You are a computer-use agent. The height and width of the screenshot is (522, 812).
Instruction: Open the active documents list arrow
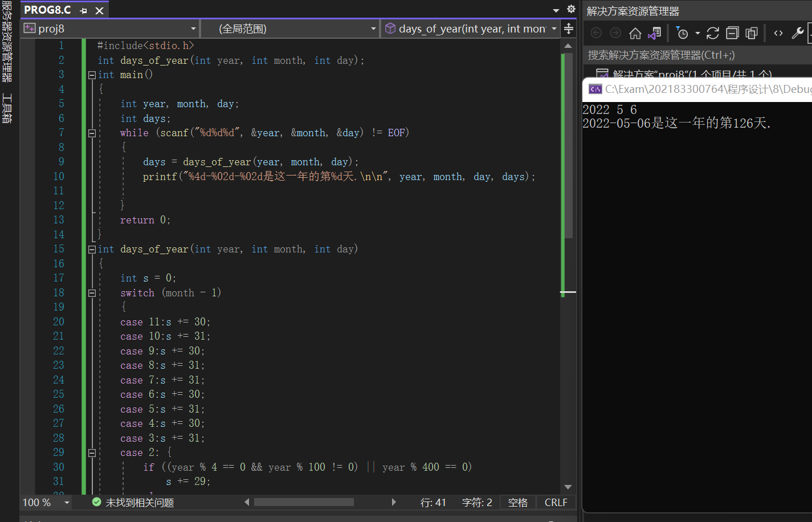pyautogui.click(x=556, y=10)
